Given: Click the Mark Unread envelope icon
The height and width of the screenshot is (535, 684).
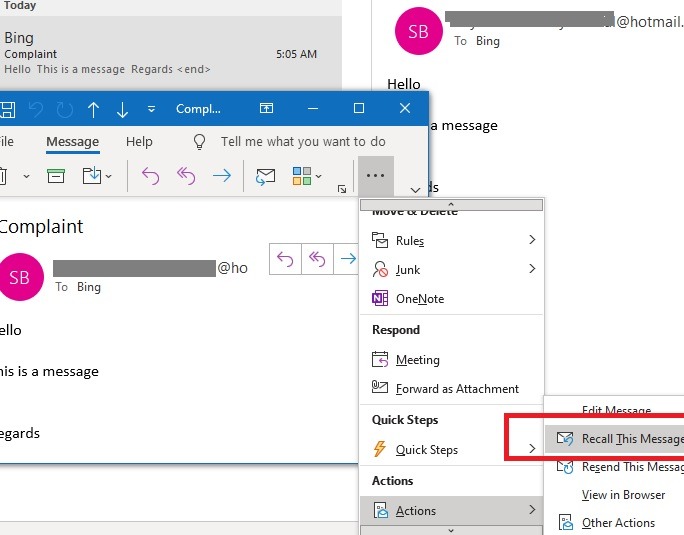Looking at the screenshot, I should pos(265,176).
